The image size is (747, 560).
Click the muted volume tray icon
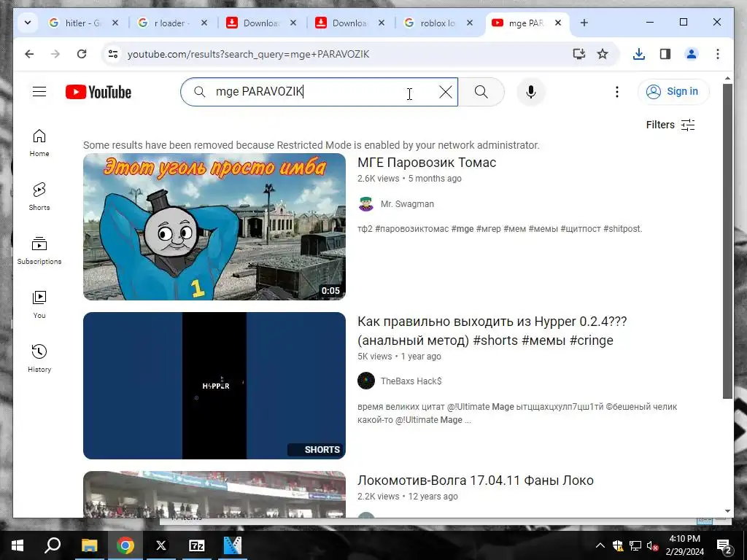(x=652, y=545)
